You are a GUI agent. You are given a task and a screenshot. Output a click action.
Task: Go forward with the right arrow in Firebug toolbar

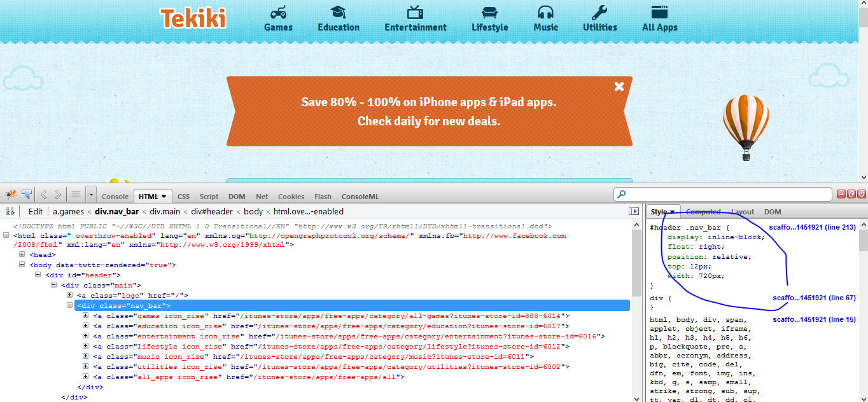click(x=58, y=195)
